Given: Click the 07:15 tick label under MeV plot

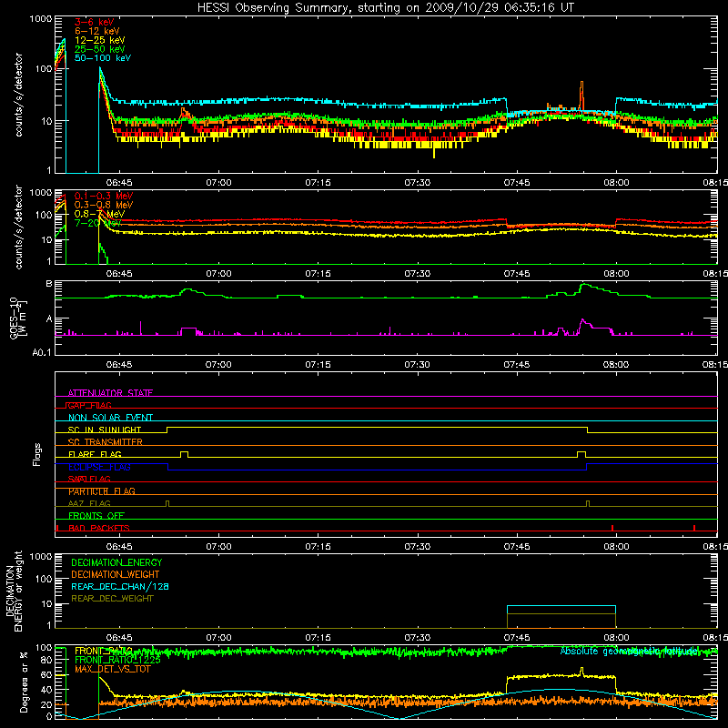Looking at the screenshot, I should tap(318, 274).
